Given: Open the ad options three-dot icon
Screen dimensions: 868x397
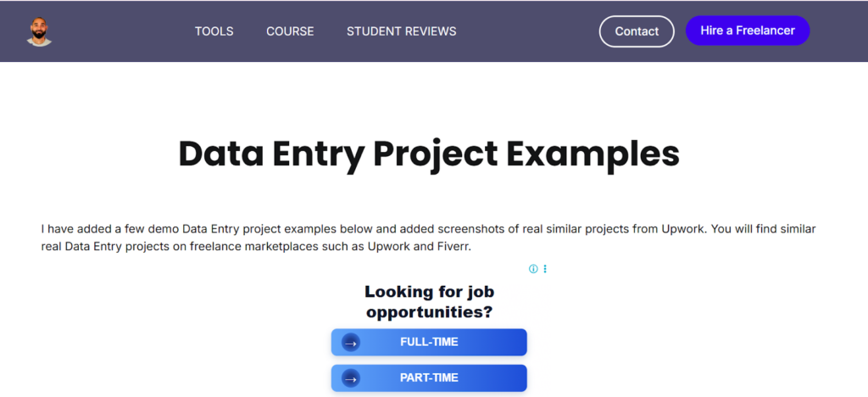Looking at the screenshot, I should [545, 269].
